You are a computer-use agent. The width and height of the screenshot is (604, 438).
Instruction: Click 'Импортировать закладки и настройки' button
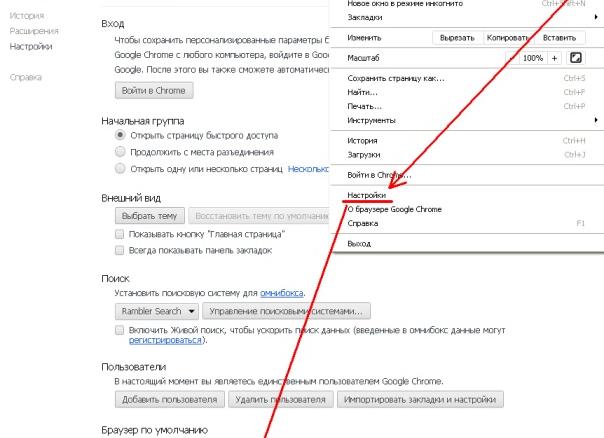point(420,400)
